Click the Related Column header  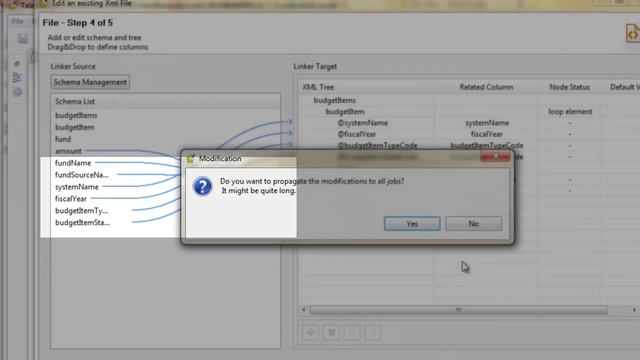(x=486, y=87)
